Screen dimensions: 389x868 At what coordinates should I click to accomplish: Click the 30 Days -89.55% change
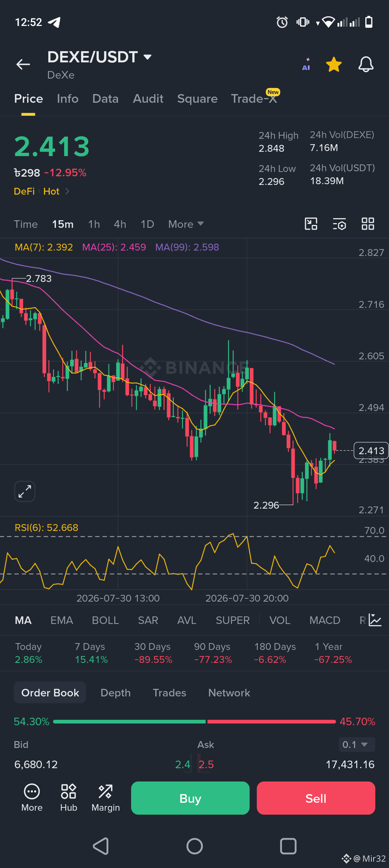[x=153, y=653]
